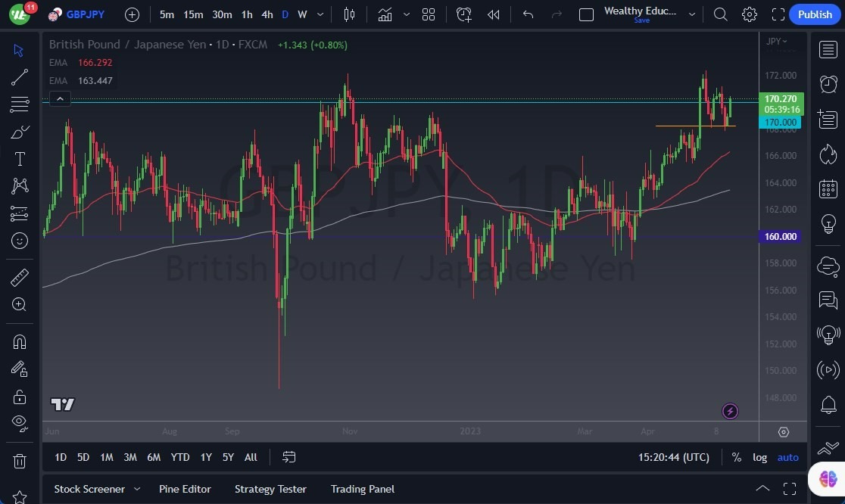Select the Text drawing tool
The width and height of the screenshot is (845, 504).
[19, 158]
